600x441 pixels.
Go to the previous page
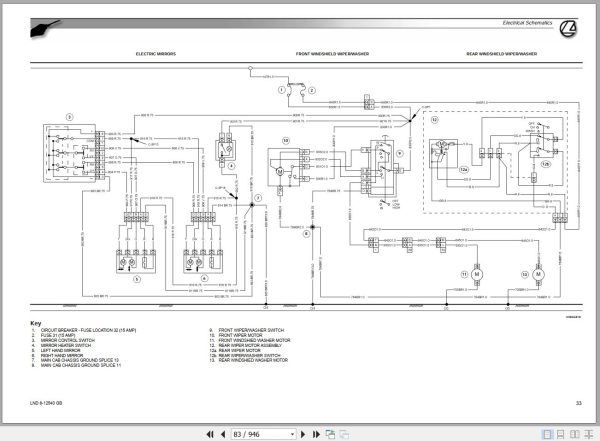pyautogui.click(x=223, y=434)
